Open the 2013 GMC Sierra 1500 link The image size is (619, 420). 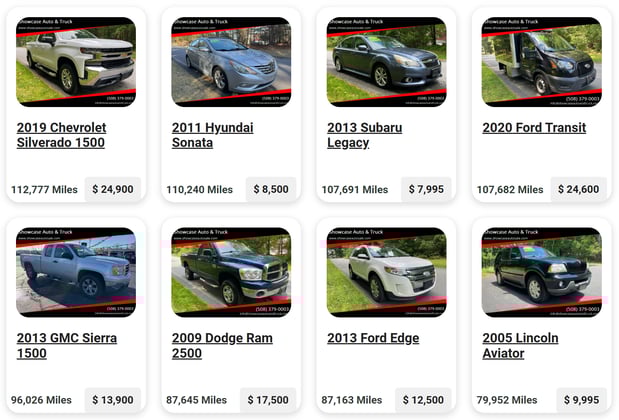coord(67,345)
